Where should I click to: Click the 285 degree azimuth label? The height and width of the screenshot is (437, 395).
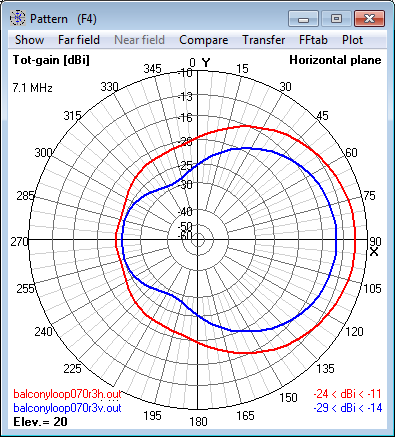click(25, 196)
